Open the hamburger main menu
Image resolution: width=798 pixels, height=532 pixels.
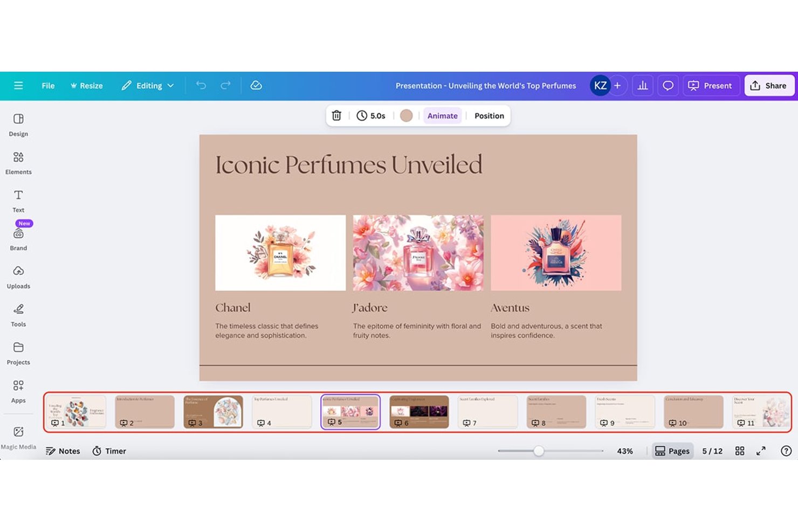pyautogui.click(x=18, y=86)
